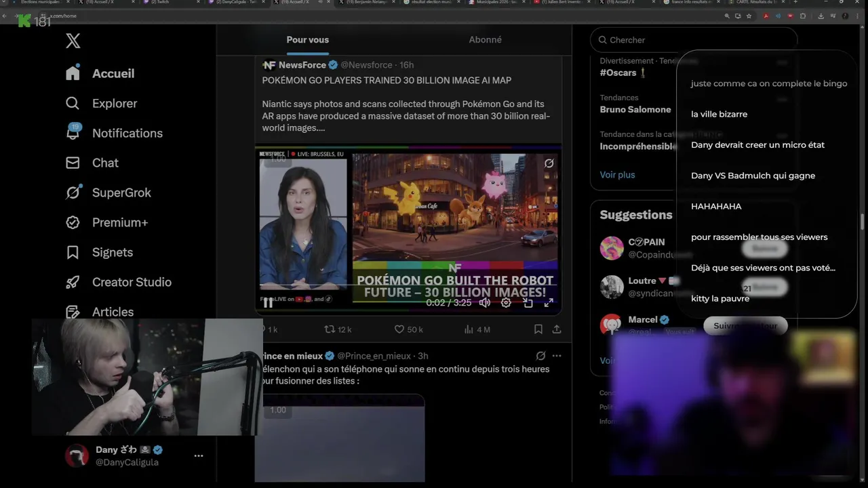Expand NewsForce video to fullscreen
This screenshot has width=868, height=488.
tap(549, 303)
